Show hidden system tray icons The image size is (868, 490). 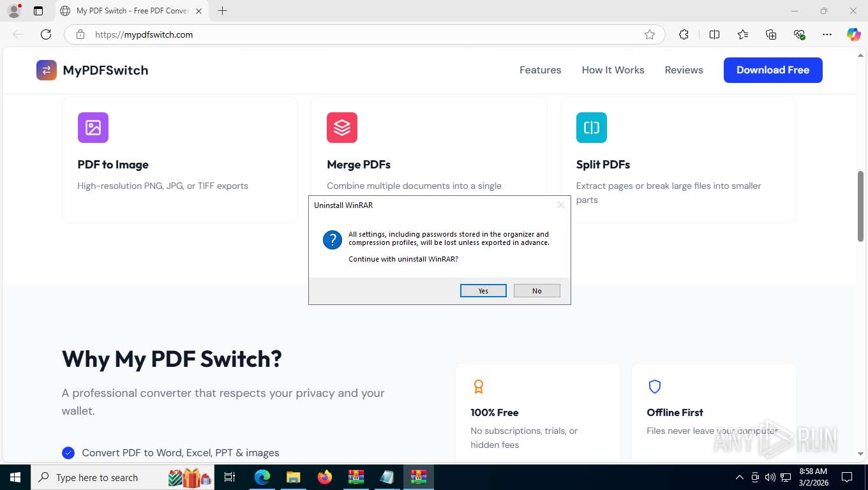click(x=740, y=477)
